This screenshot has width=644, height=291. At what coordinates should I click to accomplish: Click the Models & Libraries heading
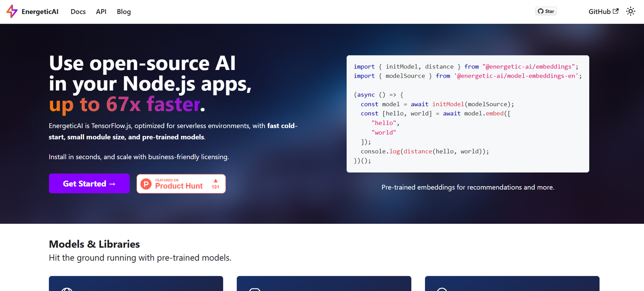(94, 244)
